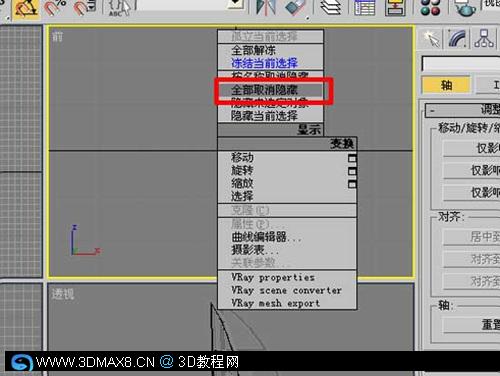
Task: Collapse the 调整 rollout
Action: [x=463, y=110]
